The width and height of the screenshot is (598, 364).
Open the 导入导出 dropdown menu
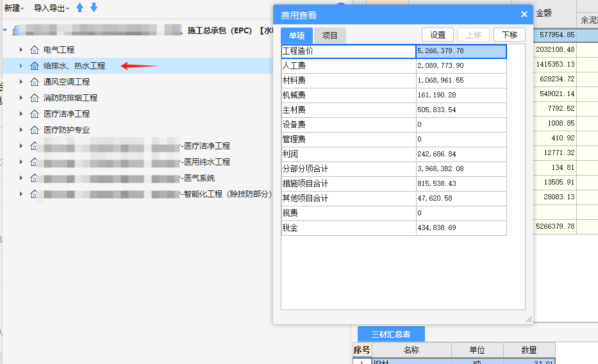pos(51,8)
